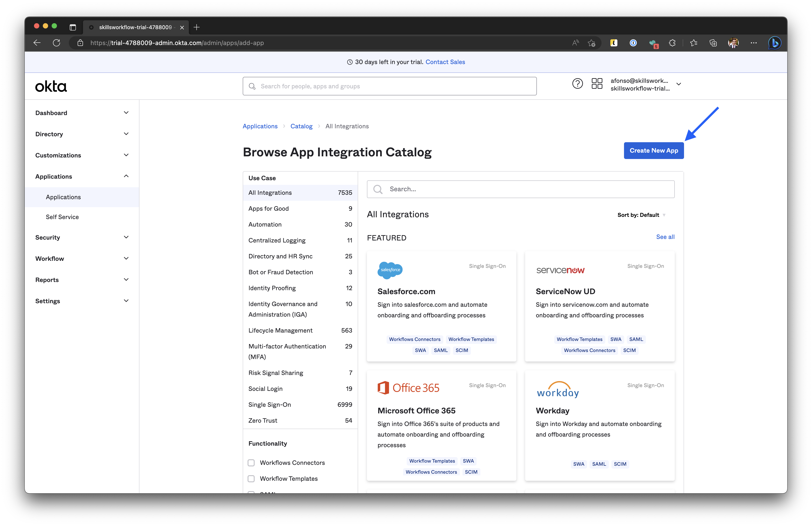The image size is (812, 526).
Task: Open the yellow extension icon
Action: 614,43
